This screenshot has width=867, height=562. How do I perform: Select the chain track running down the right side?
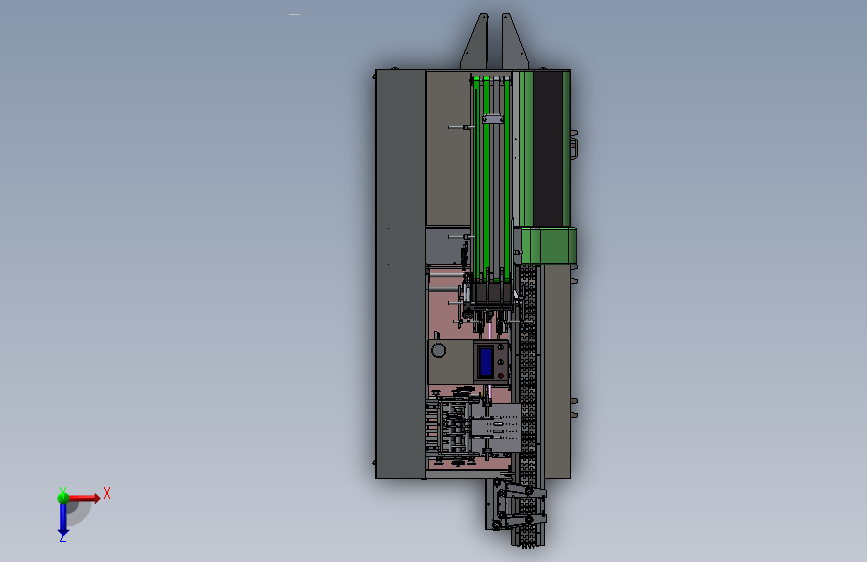coord(529,406)
